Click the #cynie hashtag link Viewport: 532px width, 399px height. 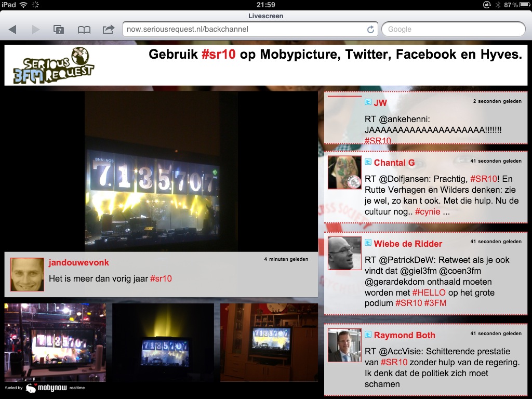coord(428,211)
